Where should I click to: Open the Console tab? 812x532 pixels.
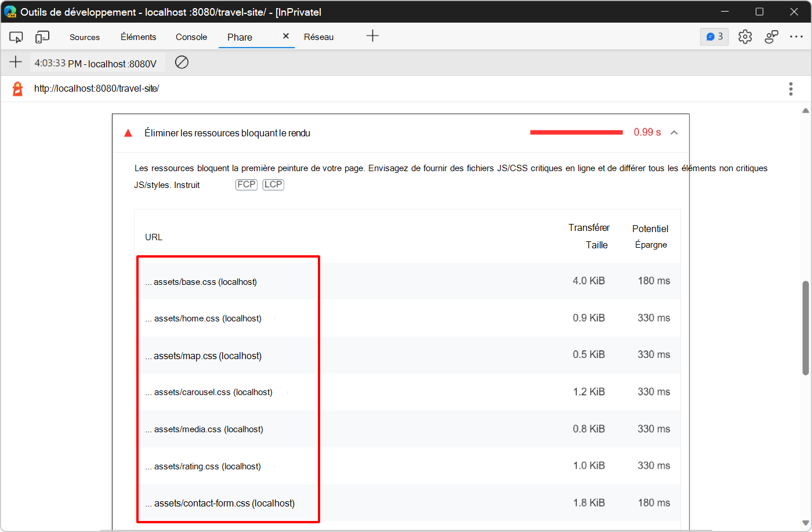191,37
